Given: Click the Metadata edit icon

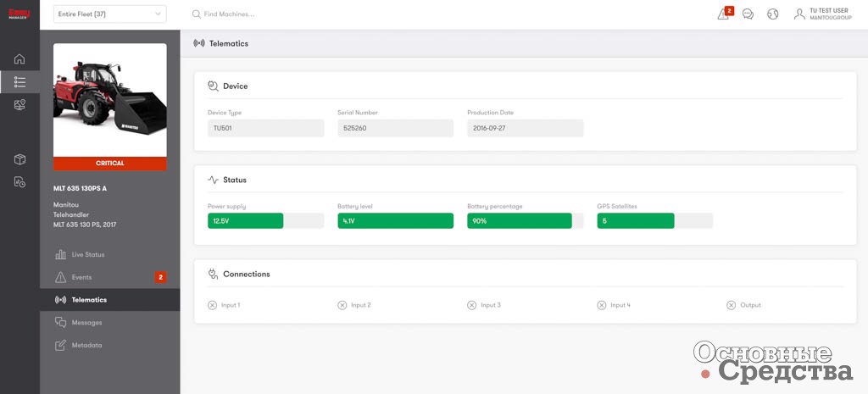Looking at the screenshot, I should pyautogui.click(x=61, y=346).
